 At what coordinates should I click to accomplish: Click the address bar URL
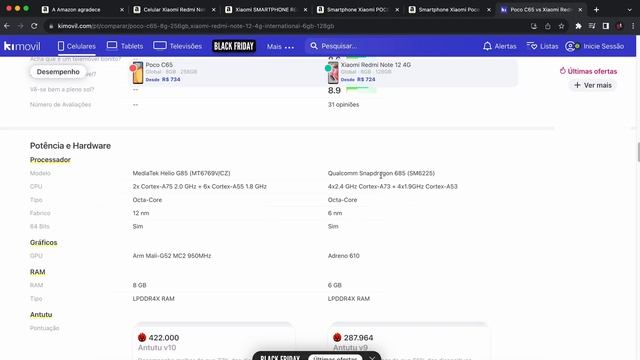[196, 26]
